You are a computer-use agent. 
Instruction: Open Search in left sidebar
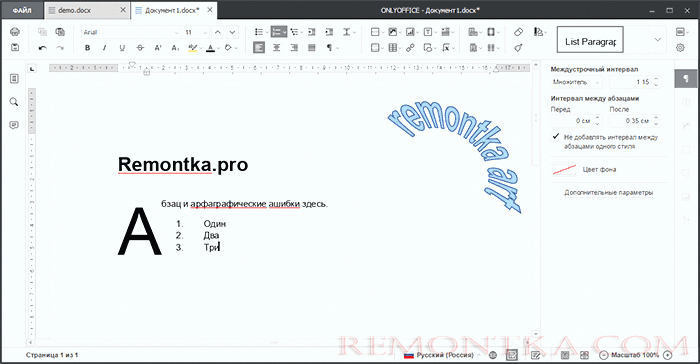point(14,102)
